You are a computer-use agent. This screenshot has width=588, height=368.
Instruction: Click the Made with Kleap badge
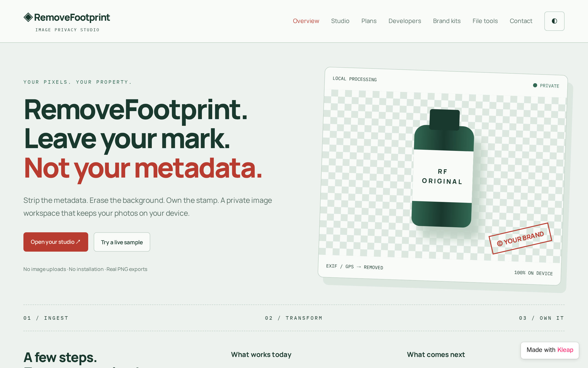(550, 350)
